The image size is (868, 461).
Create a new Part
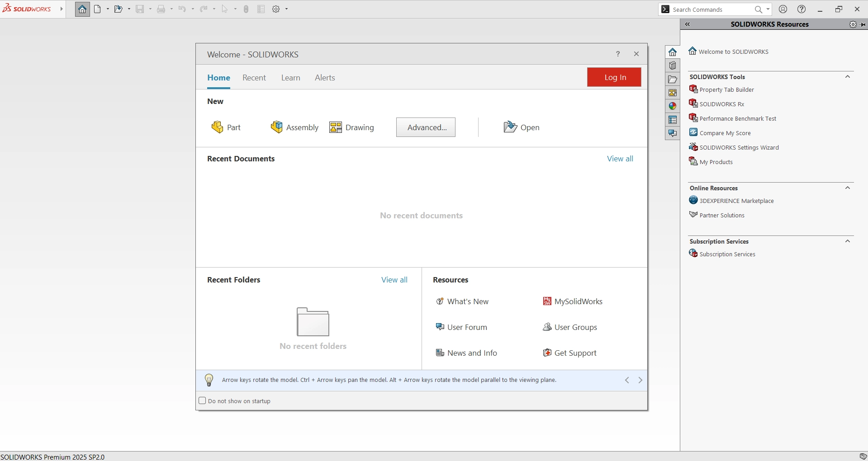226,127
